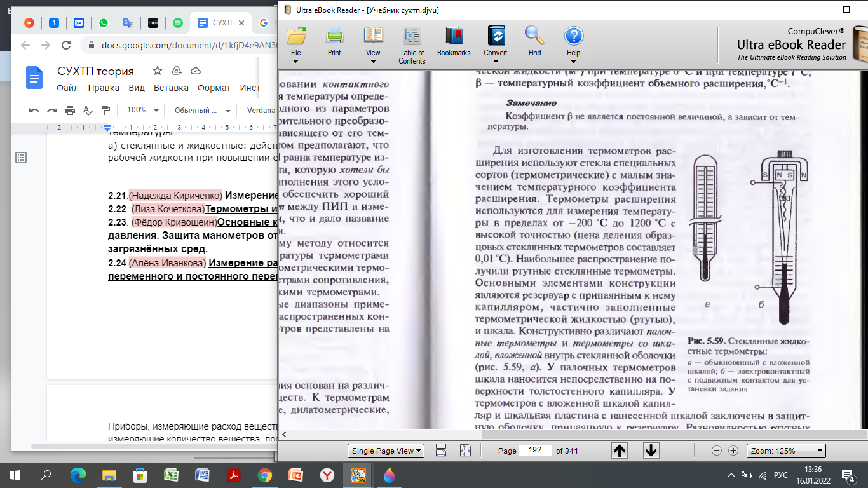The width and height of the screenshot is (868, 488).
Task: Click spell check icon in Google Docs
Action: coord(88,110)
